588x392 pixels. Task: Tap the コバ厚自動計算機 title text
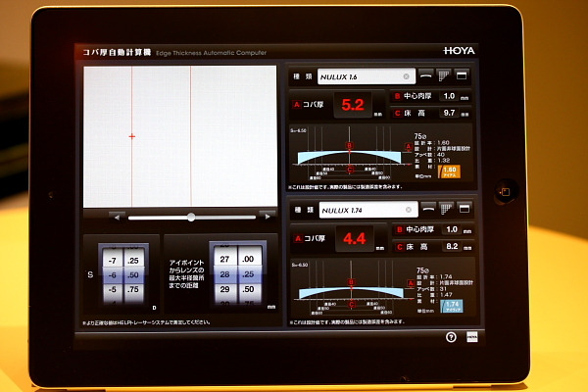[117, 52]
